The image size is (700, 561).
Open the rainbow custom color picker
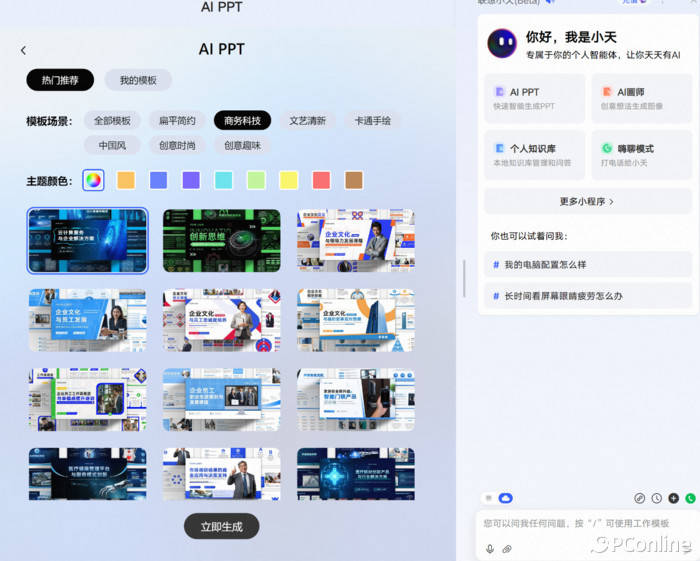point(93,180)
